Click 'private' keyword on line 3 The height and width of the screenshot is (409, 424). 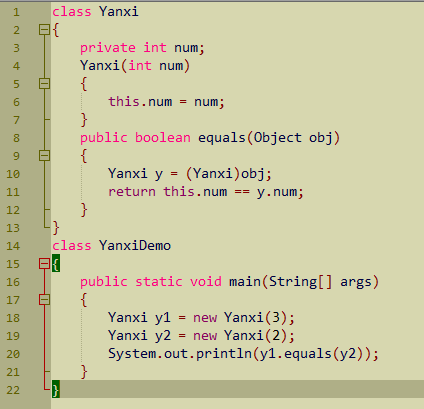click(108, 48)
